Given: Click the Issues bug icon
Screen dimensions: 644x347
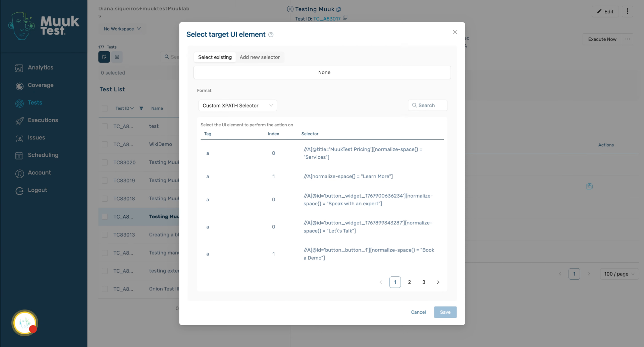Looking at the screenshot, I should point(19,138).
